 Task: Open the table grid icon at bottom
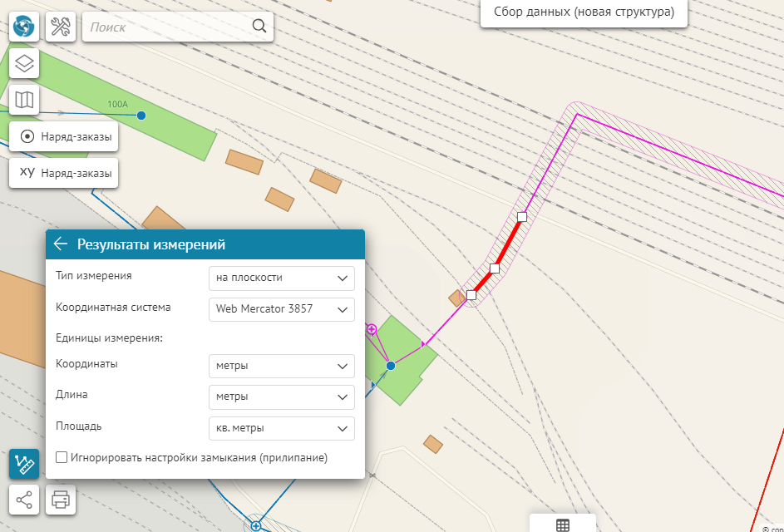[563, 525]
